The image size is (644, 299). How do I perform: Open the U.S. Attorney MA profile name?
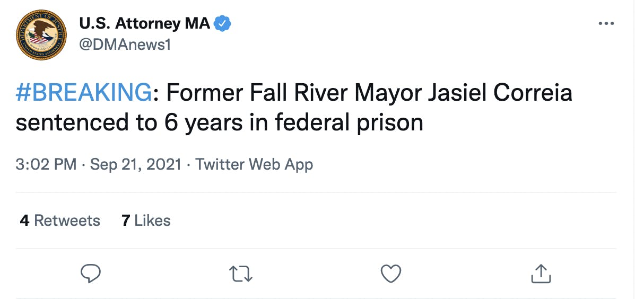point(144,23)
